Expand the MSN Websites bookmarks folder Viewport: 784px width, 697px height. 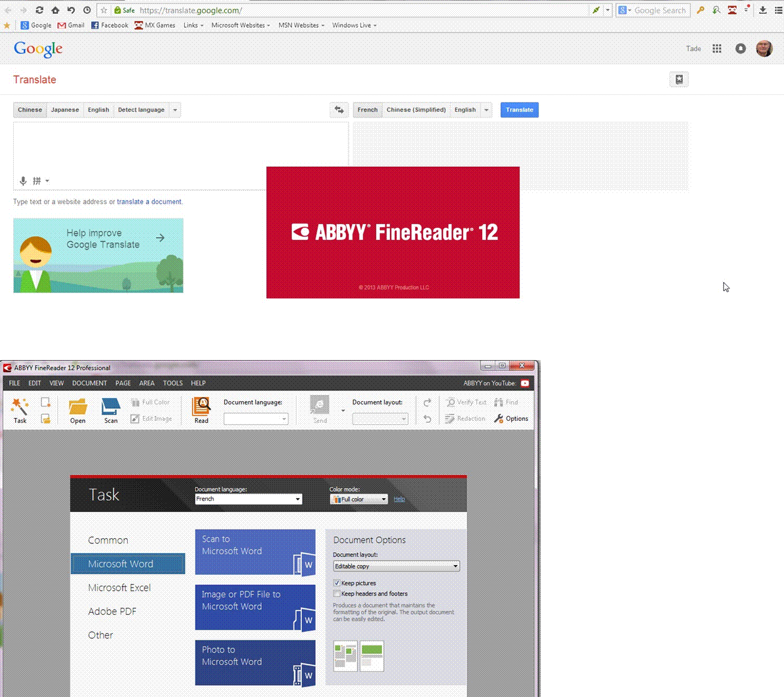coord(301,25)
